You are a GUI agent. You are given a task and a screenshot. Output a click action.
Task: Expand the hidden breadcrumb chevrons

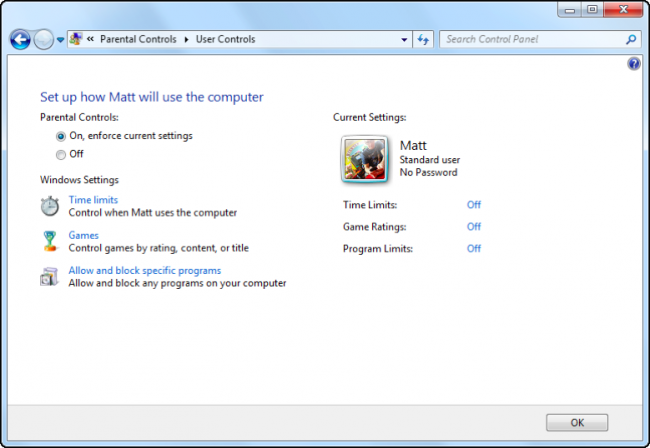tap(90, 39)
